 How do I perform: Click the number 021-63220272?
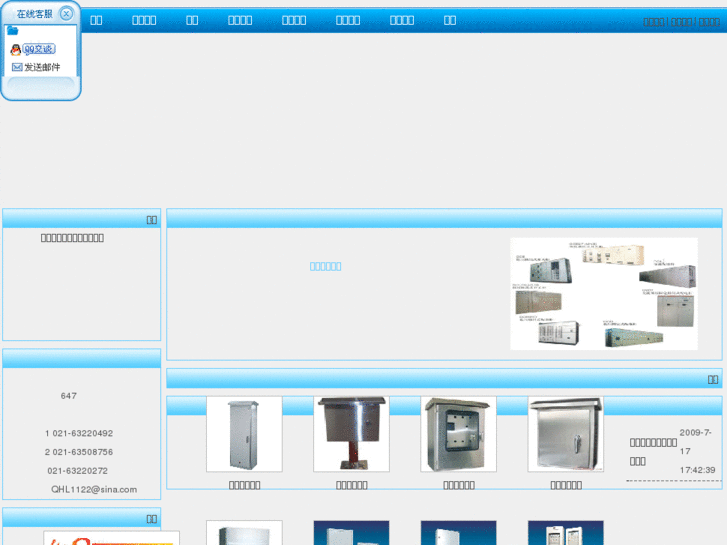[77, 471]
